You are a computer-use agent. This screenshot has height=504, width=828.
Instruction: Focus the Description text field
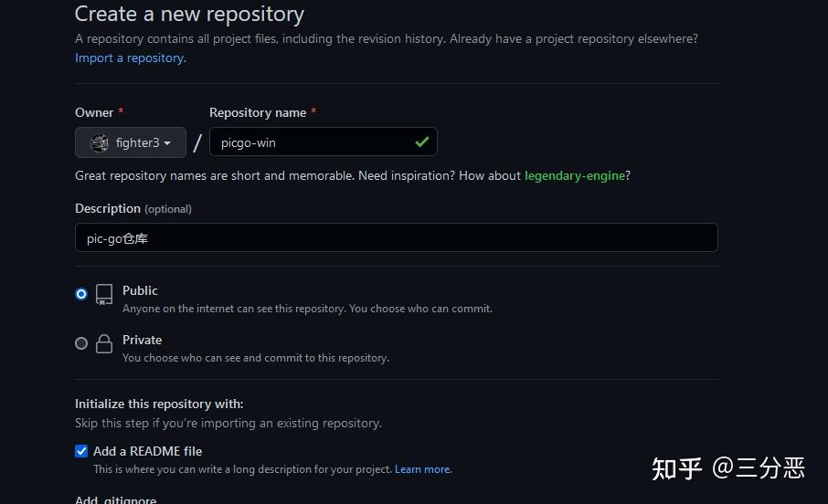396,237
